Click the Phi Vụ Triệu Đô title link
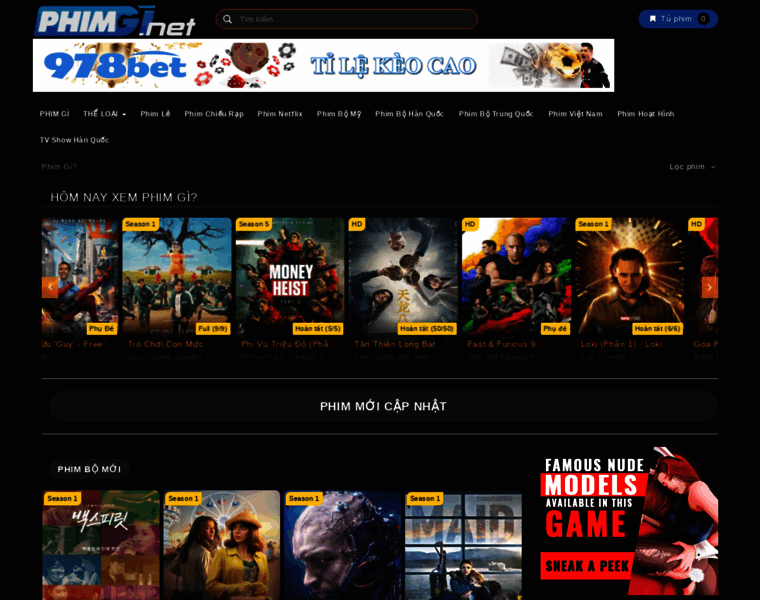This screenshot has width=760, height=600. click(289, 344)
